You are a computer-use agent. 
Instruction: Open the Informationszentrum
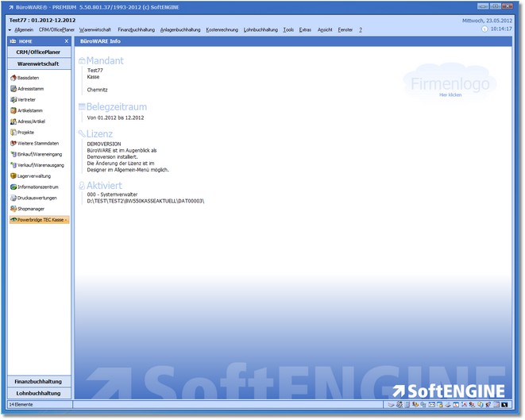pyautogui.click(x=37, y=187)
